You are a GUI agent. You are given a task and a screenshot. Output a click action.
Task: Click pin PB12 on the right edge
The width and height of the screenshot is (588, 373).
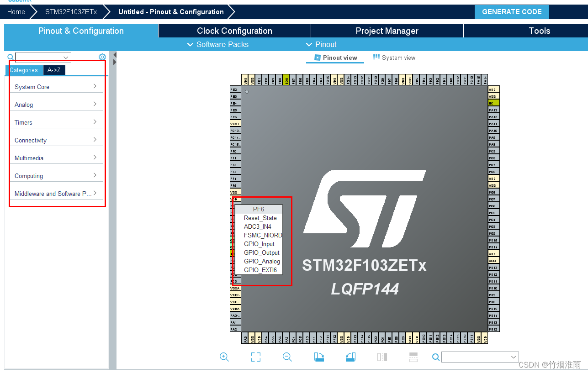point(494,329)
